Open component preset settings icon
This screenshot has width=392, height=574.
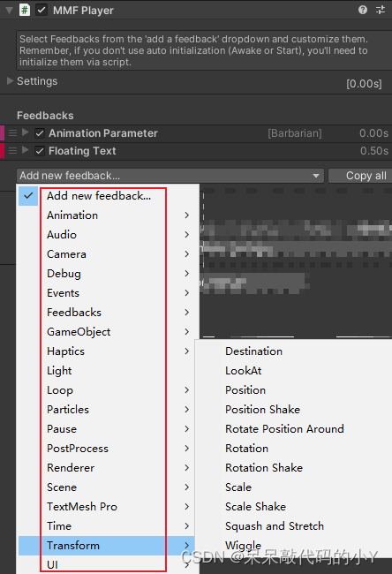[x=381, y=10]
